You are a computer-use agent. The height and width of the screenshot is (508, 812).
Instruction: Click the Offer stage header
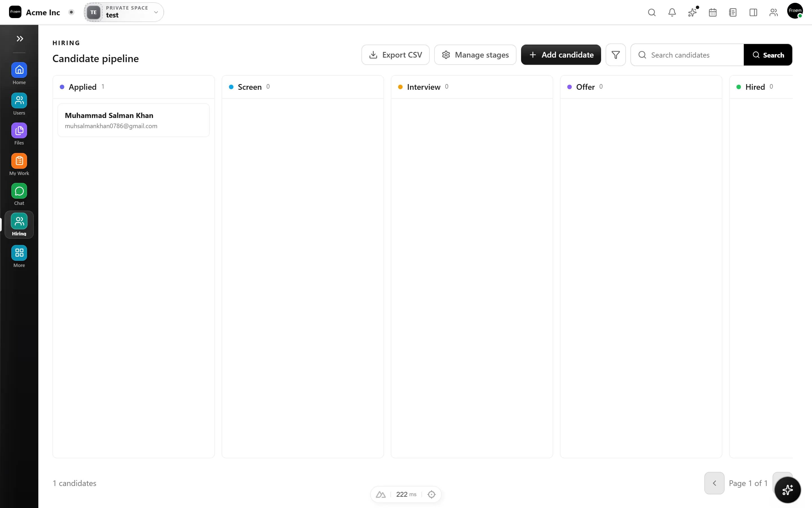pyautogui.click(x=641, y=87)
